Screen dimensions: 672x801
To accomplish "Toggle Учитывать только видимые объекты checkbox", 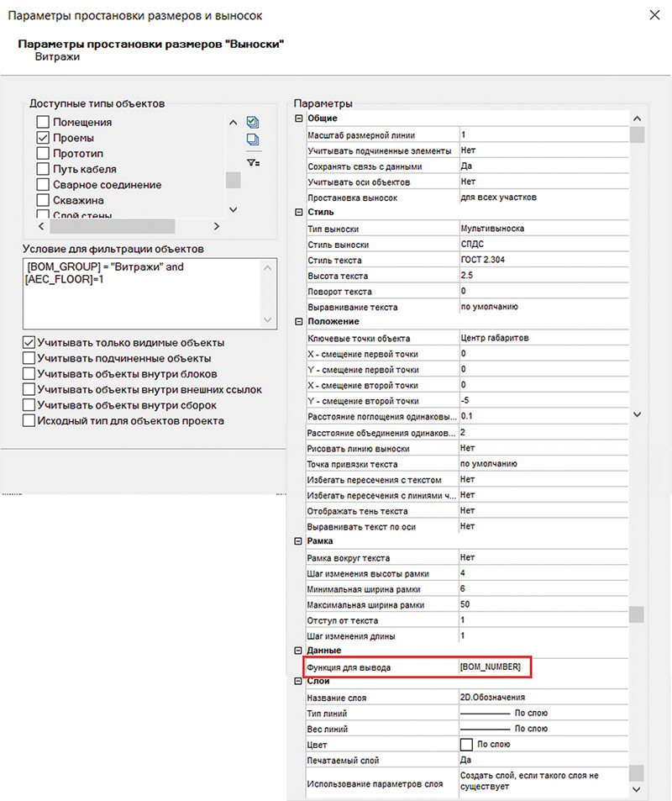I will tap(29, 343).
